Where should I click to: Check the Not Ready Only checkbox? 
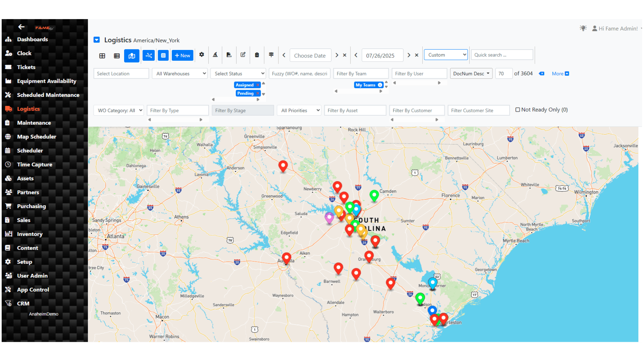(x=518, y=110)
